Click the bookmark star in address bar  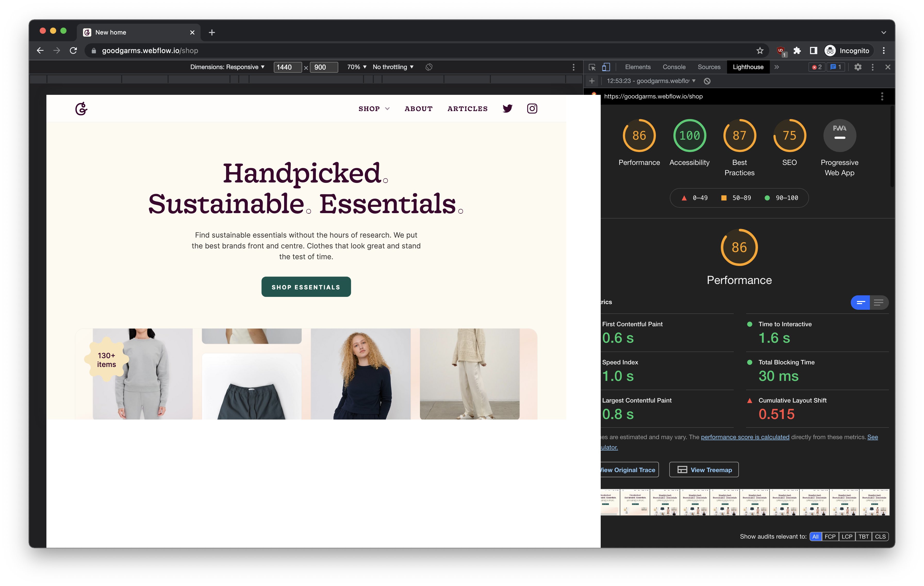click(x=760, y=50)
